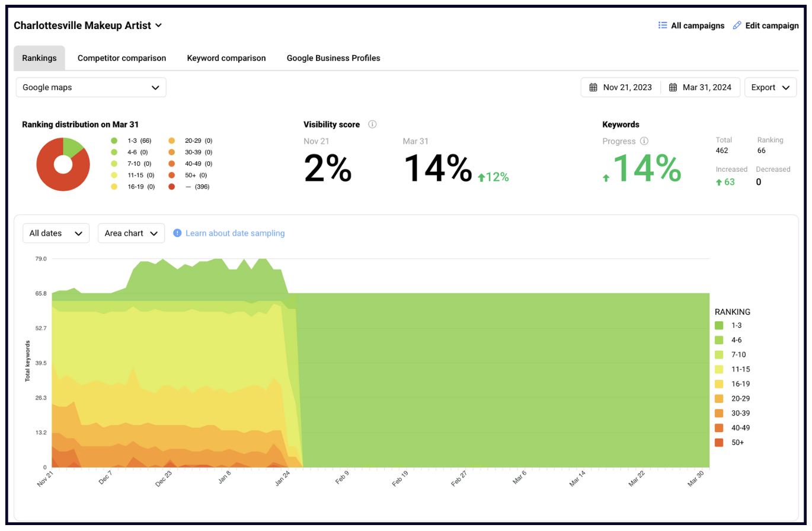This screenshot has width=812, height=531.
Task: Expand the Area chart type dropdown
Action: (x=131, y=233)
